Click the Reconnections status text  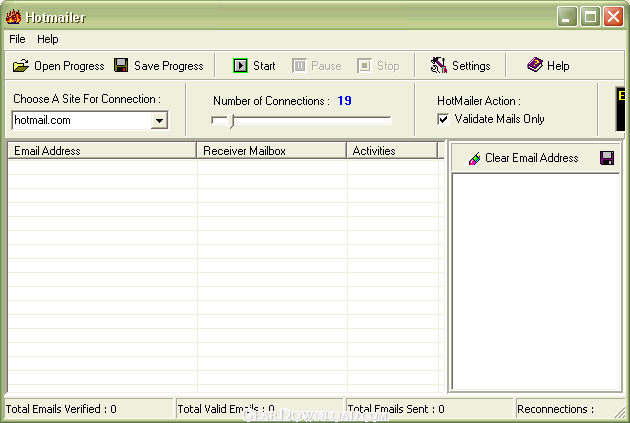555,409
